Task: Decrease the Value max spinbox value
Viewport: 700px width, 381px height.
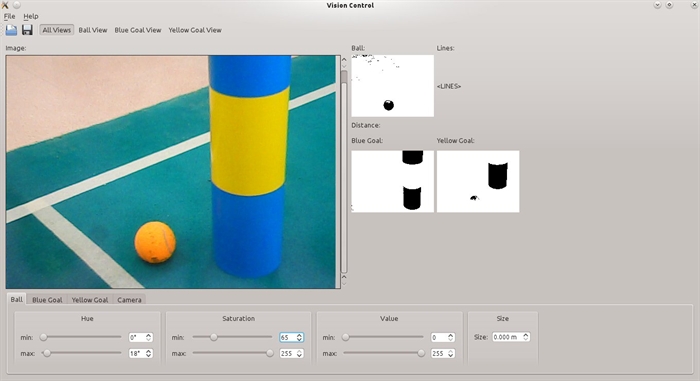Action: [451, 356]
